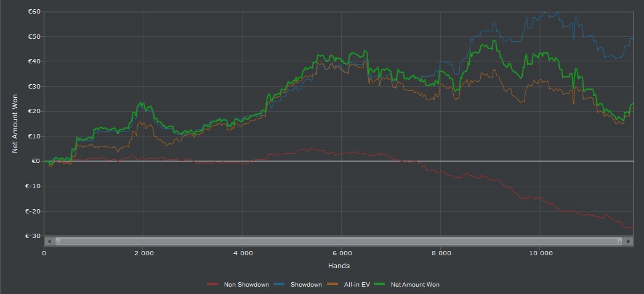Toggle the Showdown legend entry

(x=299, y=284)
